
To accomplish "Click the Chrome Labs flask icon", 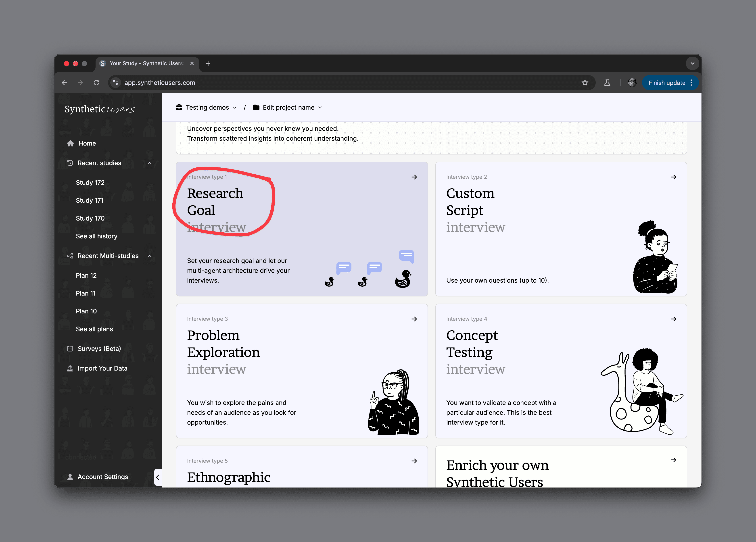I will click(x=607, y=83).
